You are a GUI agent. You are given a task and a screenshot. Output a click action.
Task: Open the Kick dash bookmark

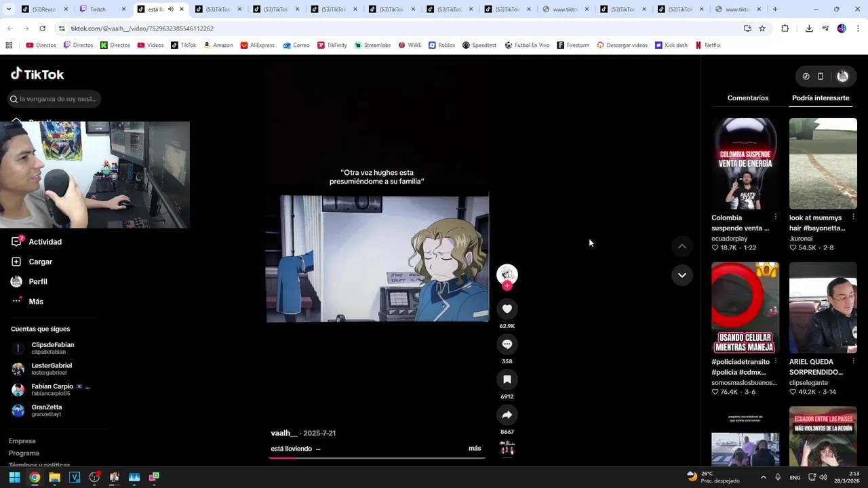tap(671, 45)
